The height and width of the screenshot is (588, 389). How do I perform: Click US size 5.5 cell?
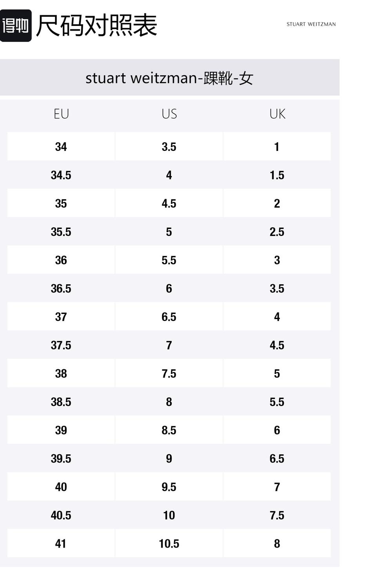tap(169, 260)
